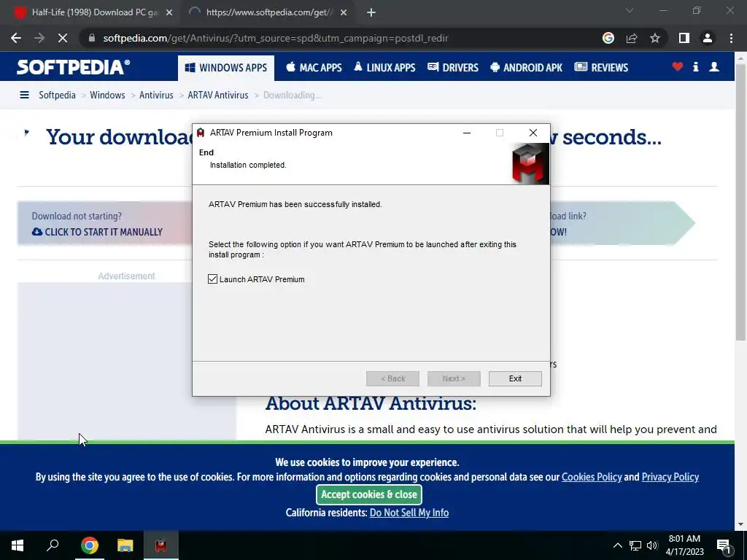Open a new tab with the plus button
This screenshot has height=560, width=747.
tap(371, 12)
